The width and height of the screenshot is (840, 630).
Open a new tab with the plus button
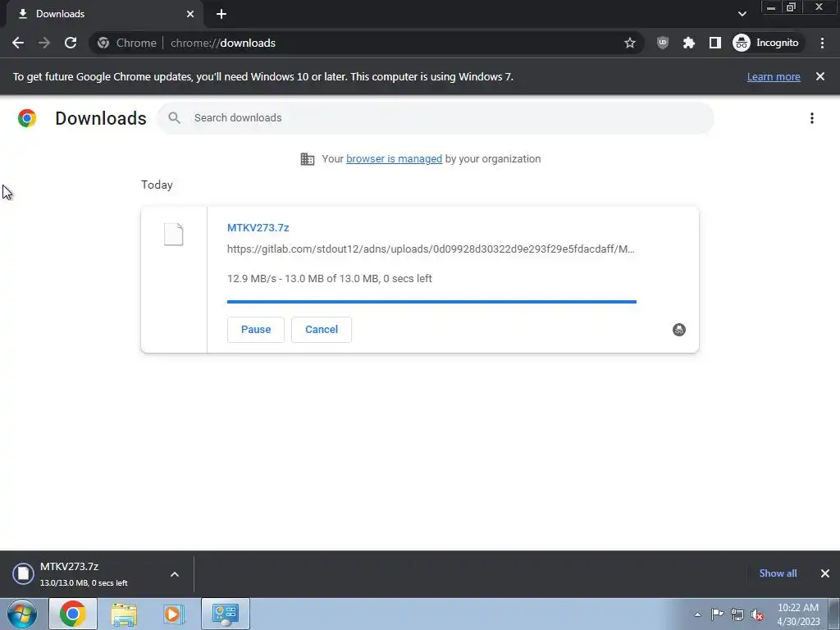(x=221, y=14)
